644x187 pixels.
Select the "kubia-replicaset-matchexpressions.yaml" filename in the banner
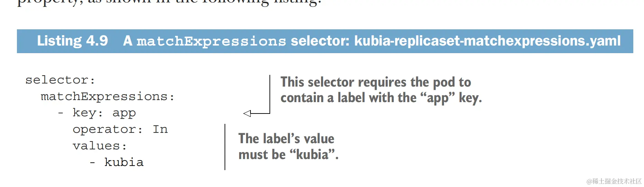click(x=487, y=41)
